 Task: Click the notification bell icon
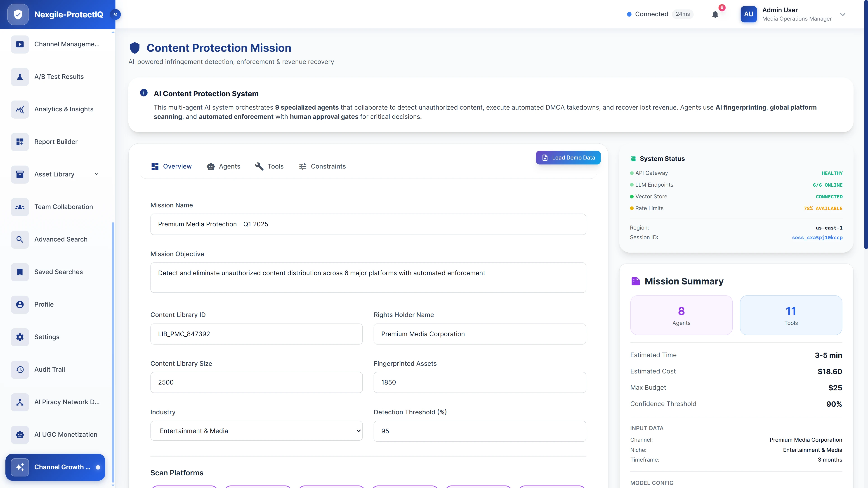pos(715,14)
